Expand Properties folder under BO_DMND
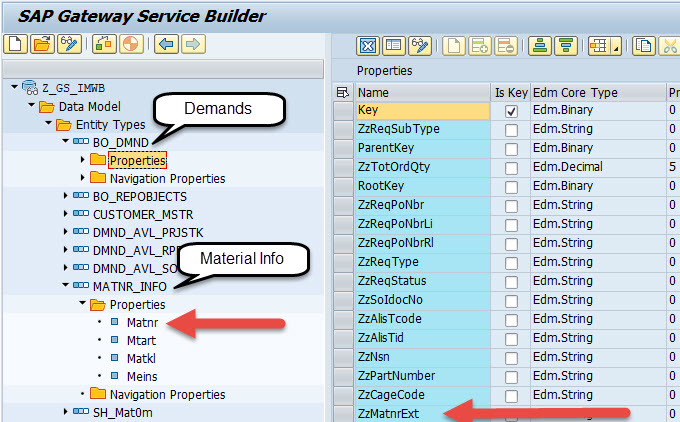This screenshot has width=680, height=422. (82, 160)
